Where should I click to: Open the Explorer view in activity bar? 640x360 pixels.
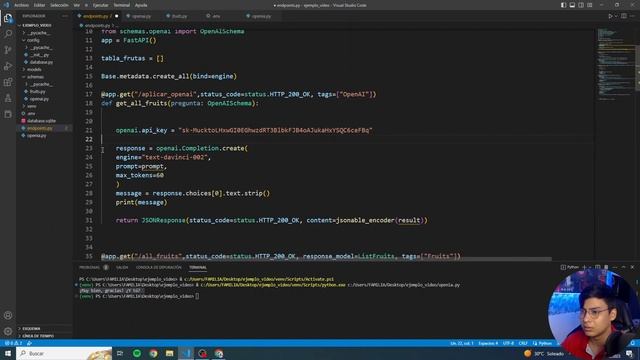click(8, 18)
